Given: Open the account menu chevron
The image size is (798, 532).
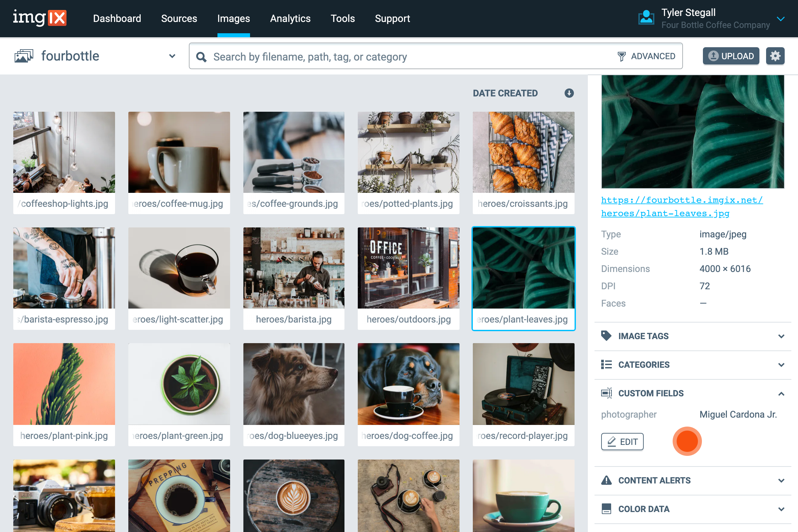Looking at the screenshot, I should 780,19.
